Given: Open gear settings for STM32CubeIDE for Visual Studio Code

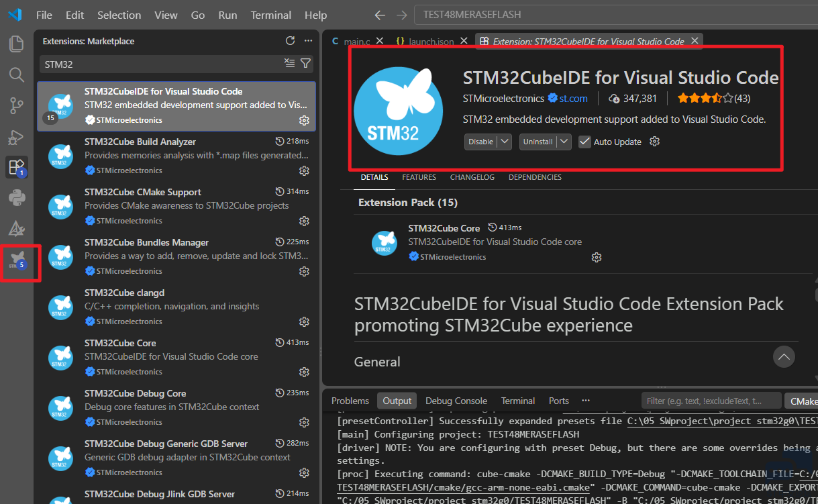Looking at the screenshot, I should point(304,120).
